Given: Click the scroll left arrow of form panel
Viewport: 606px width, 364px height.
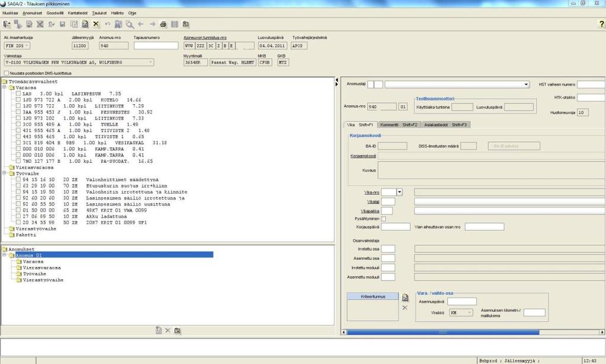Looking at the screenshot, I should click(344, 332).
